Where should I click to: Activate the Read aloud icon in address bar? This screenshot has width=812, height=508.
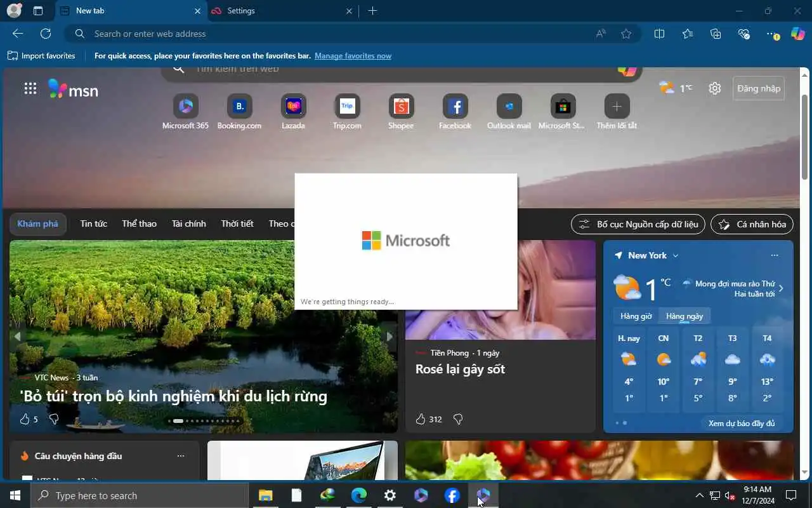(601, 34)
